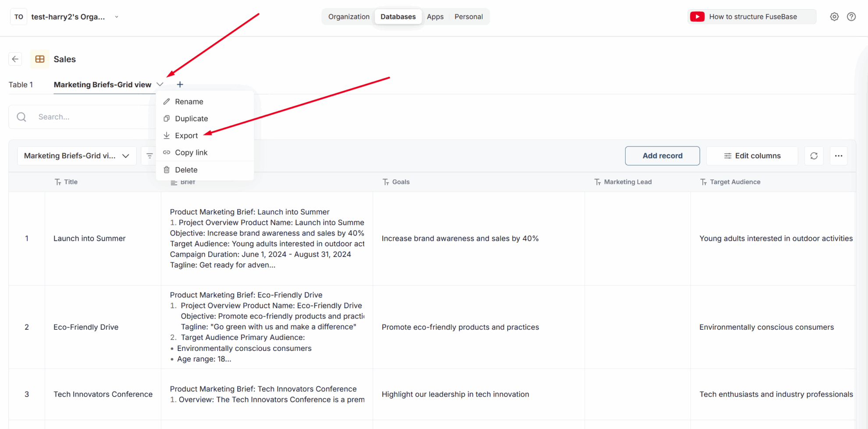Screen dimensions: 868x429
Task: Open Edit columns
Action: pos(752,156)
